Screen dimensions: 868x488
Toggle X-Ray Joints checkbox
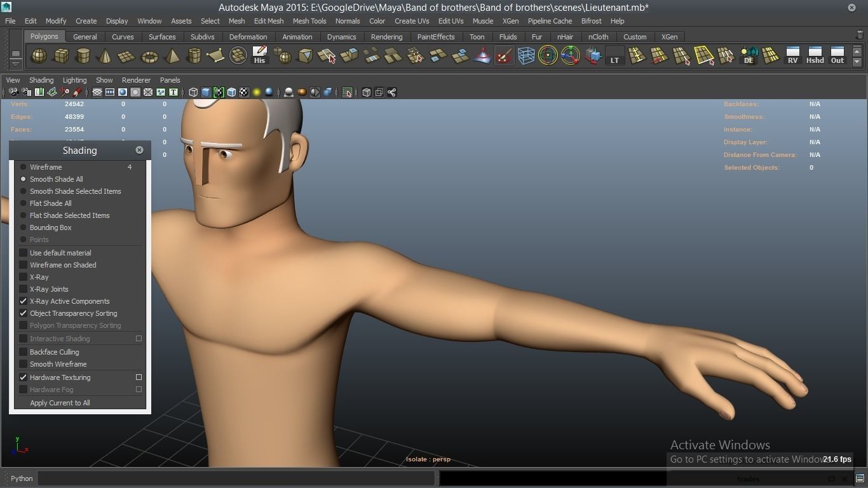[24, 289]
